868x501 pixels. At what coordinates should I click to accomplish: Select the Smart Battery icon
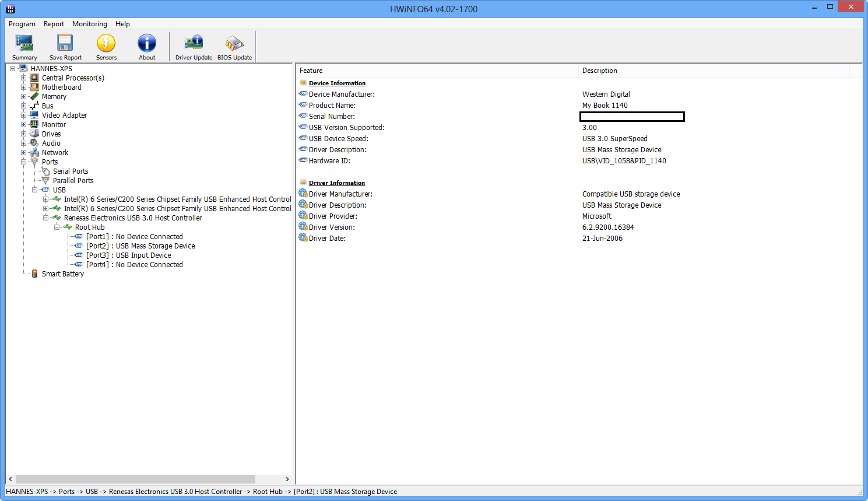point(34,274)
